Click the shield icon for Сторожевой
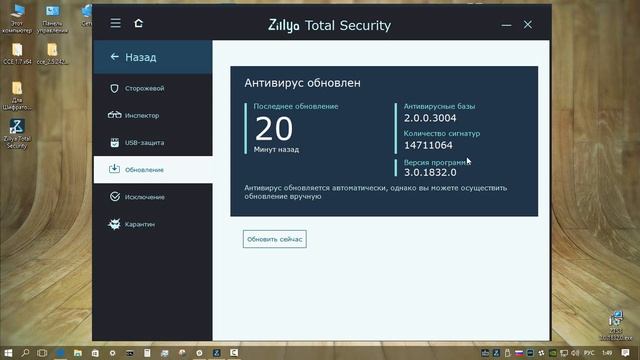The height and width of the screenshot is (360, 640). 114,88
